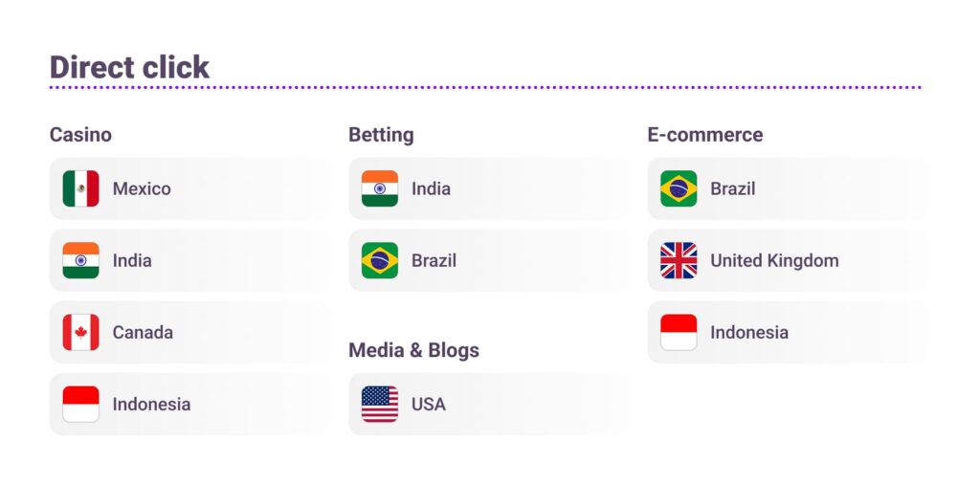The height and width of the screenshot is (485, 980).
Task: Click the Betting category heading
Action: (x=381, y=135)
